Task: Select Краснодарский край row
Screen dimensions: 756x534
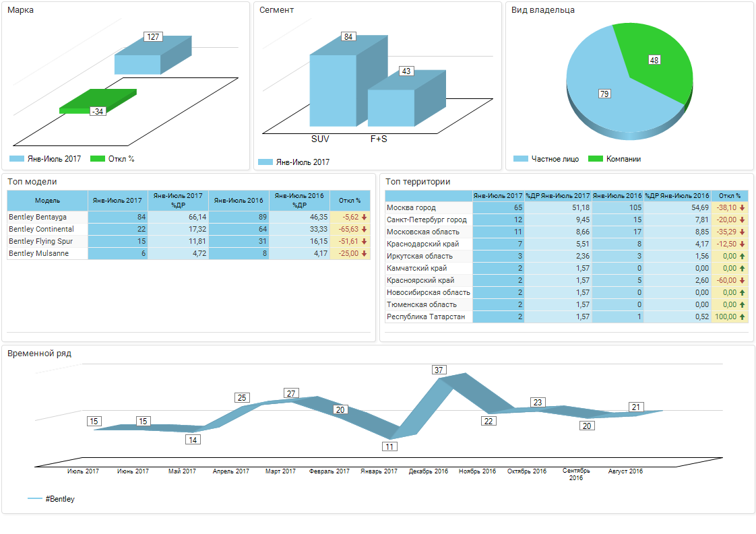Action: 567,244
